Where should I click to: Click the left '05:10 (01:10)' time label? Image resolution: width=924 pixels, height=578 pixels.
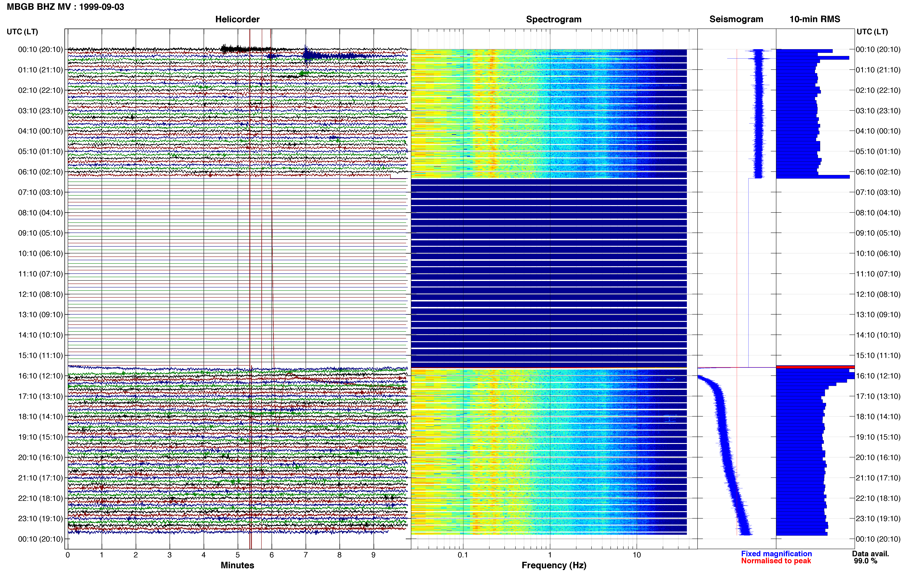click(41, 151)
